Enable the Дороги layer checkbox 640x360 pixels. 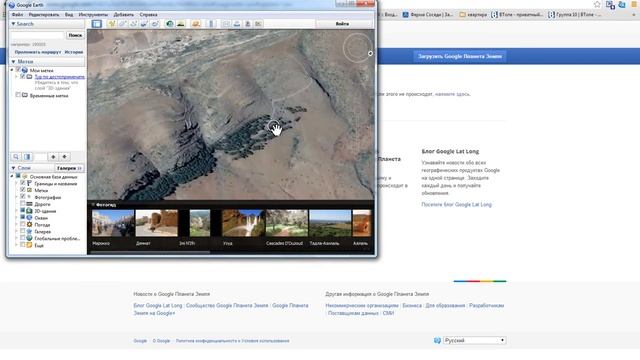[x=23, y=204]
